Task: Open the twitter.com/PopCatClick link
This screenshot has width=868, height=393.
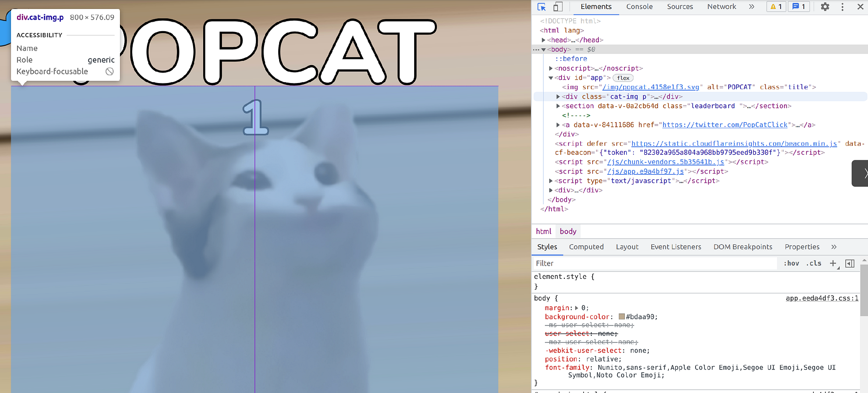Action: pos(725,125)
